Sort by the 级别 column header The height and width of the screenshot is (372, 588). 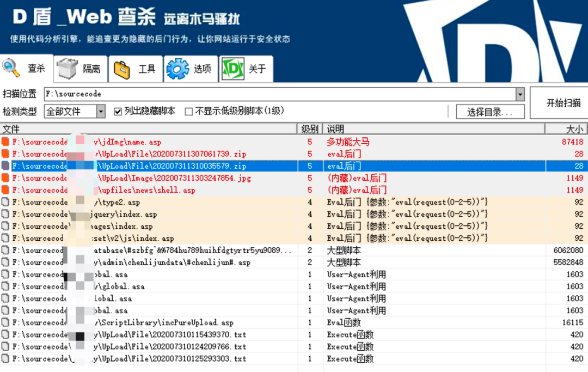tap(310, 129)
